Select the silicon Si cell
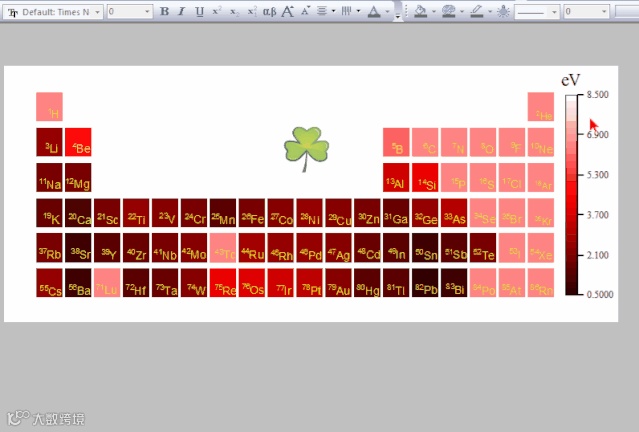Image resolution: width=639 pixels, height=432 pixels. (x=425, y=177)
